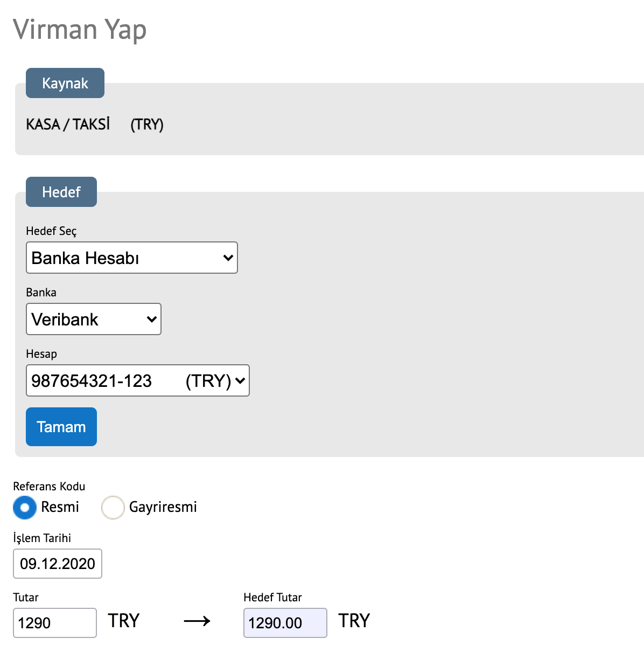Click the Resmi label text
The image size is (644, 666).
[x=60, y=507]
